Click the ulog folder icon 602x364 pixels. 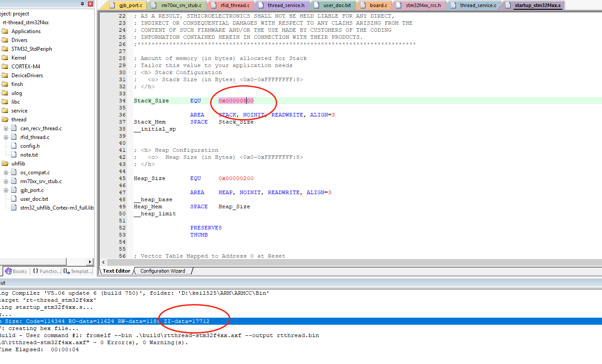tap(5, 93)
